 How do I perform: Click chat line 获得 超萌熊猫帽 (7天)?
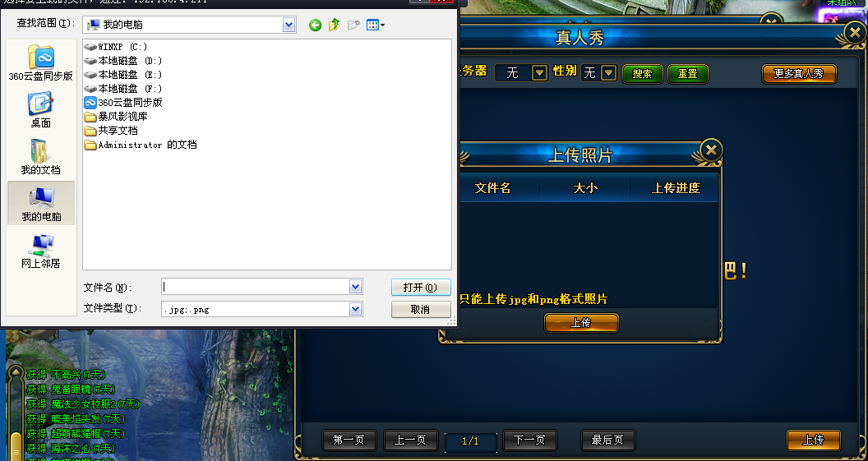pos(76,434)
